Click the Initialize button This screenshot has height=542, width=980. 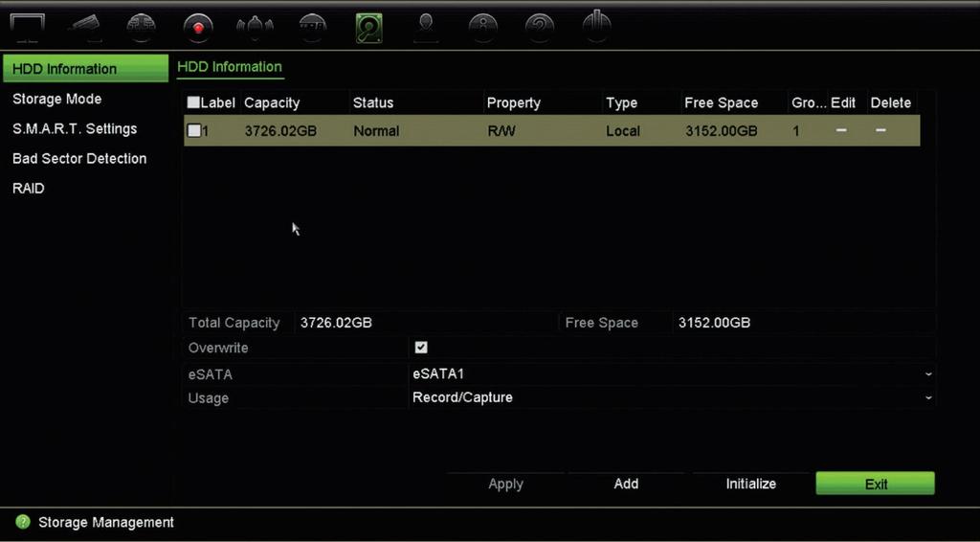click(x=750, y=484)
